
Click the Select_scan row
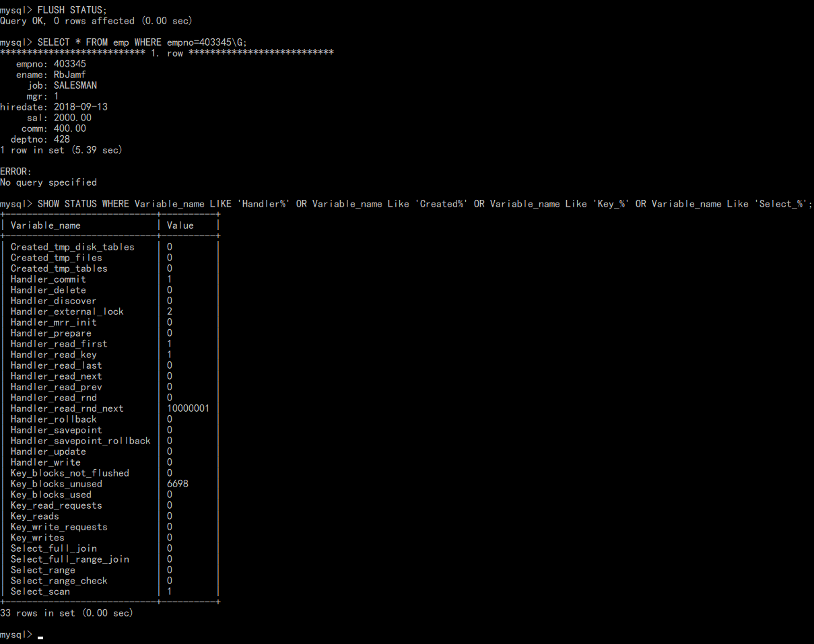[x=110, y=592]
